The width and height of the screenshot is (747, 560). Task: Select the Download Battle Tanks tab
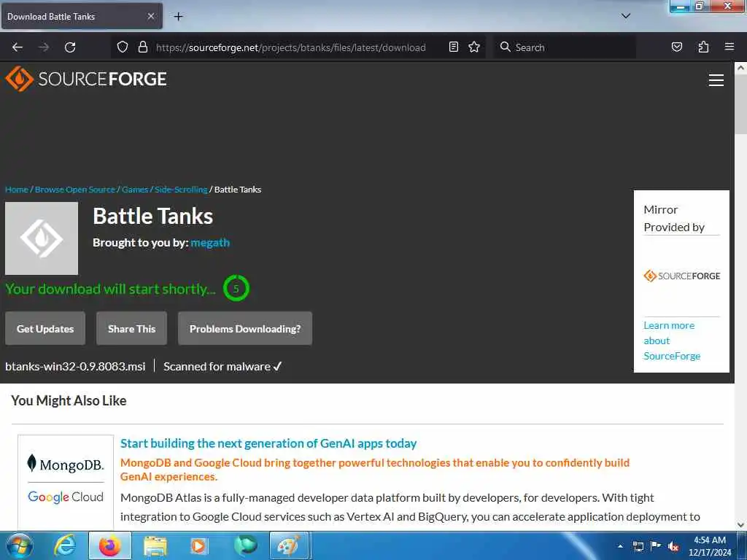click(x=82, y=16)
